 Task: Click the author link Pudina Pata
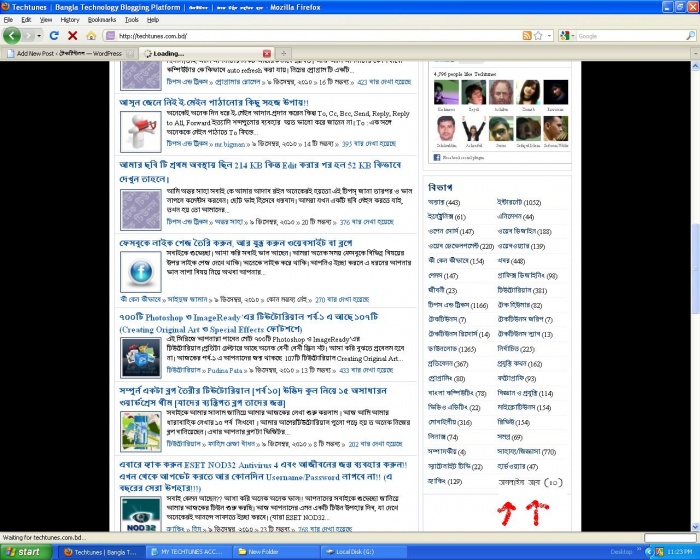coord(225,370)
